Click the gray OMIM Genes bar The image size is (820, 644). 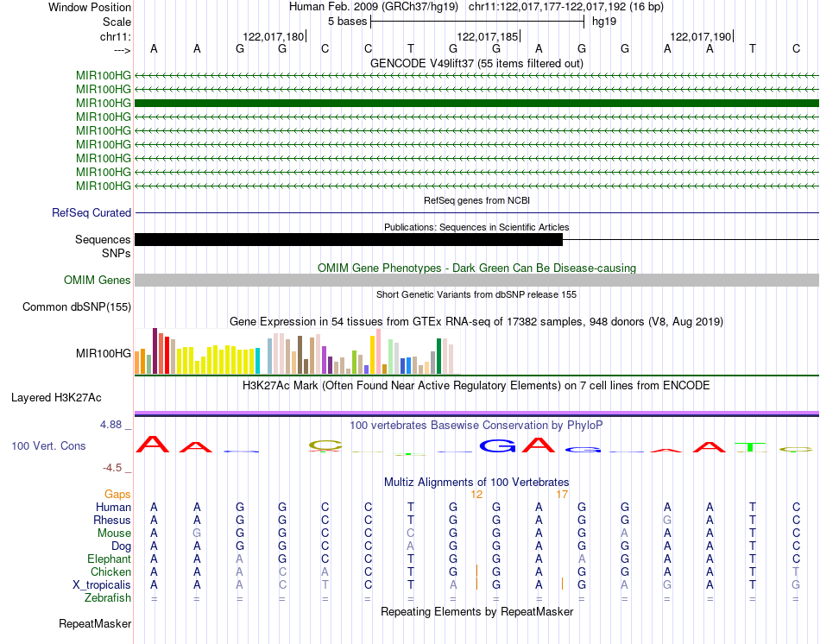(476, 280)
